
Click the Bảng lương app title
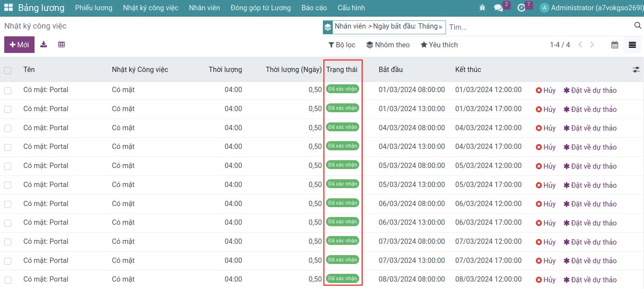click(41, 8)
